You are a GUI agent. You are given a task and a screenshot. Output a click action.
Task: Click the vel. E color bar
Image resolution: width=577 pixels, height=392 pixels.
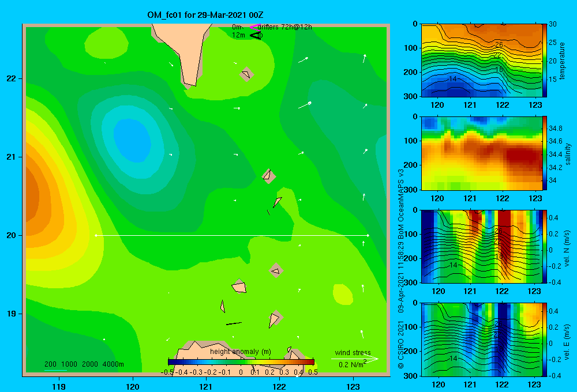(545, 340)
